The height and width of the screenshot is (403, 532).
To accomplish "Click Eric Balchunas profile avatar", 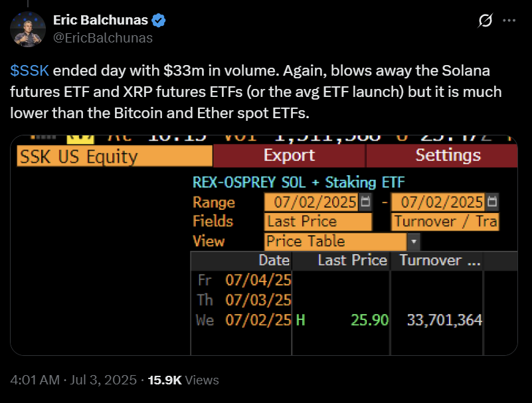I will pyautogui.click(x=27, y=29).
